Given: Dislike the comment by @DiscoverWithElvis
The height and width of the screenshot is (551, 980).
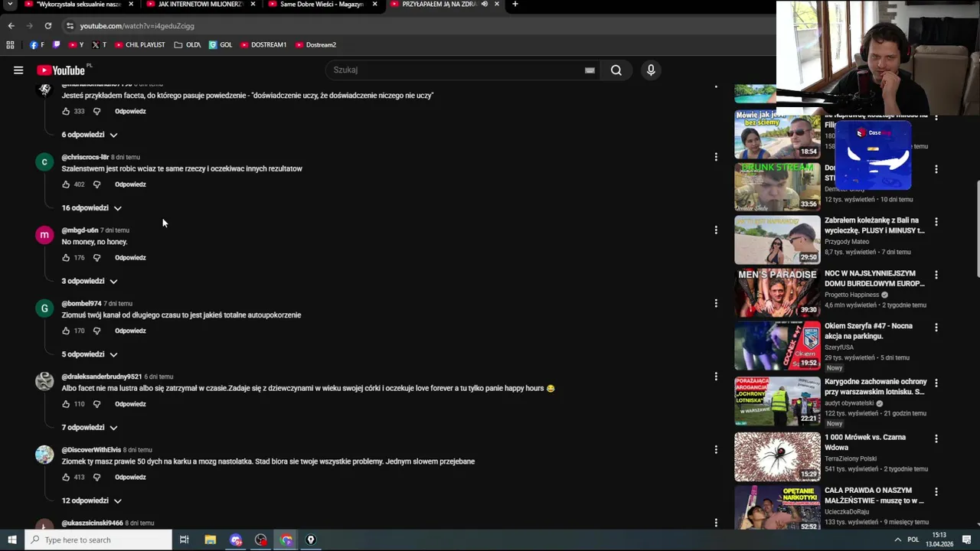Looking at the screenshot, I should click(96, 478).
